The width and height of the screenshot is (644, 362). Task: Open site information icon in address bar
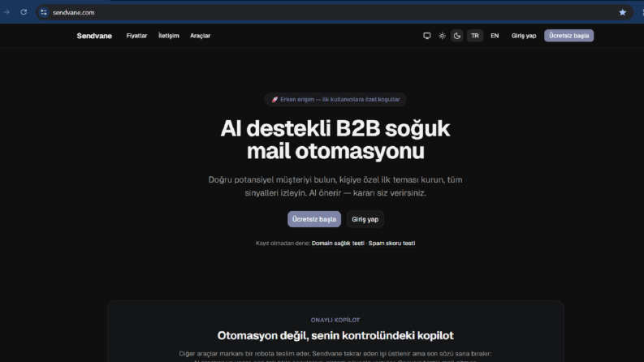(44, 12)
